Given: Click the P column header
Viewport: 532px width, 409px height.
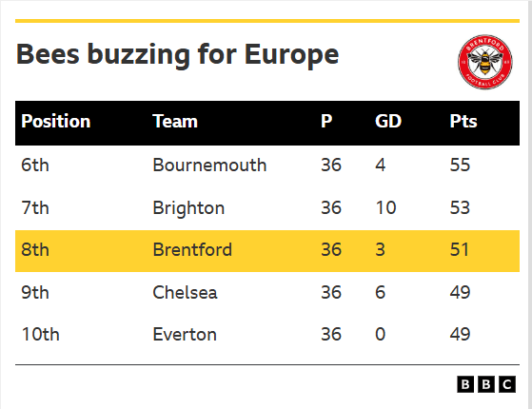Looking at the screenshot, I should [326, 121].
